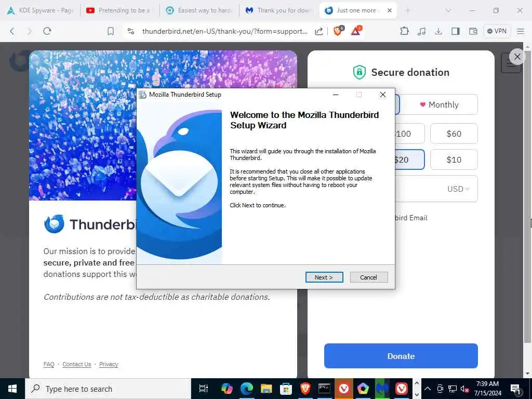Choose the $20 donation amount
532x399 pixels.
409,159
